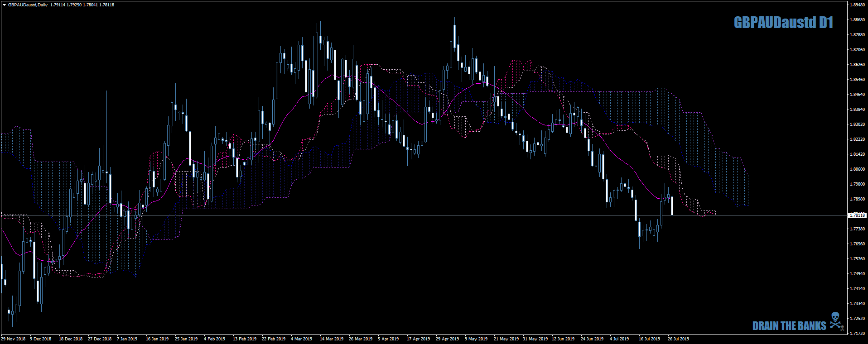The image size is (868, 344).
Task: Click the 21 May 2019 date label
Action: coord(506,339)
